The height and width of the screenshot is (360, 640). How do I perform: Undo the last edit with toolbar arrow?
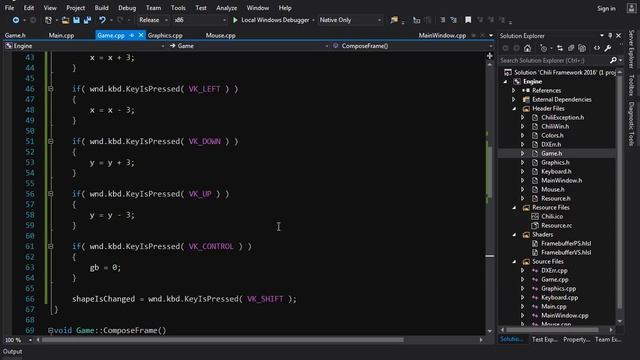point(102,20)
